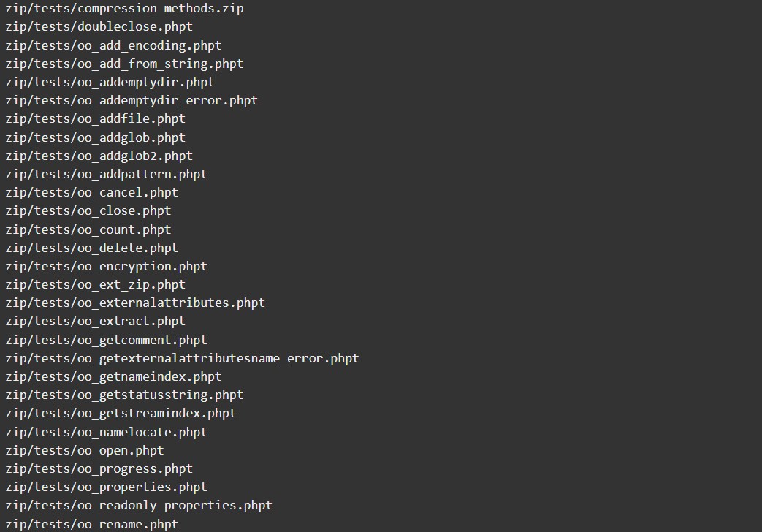Viewport: 762px width, 532px height.
Task: Click oo_addpattern.phpt text
Action: [x=107, y=175]
